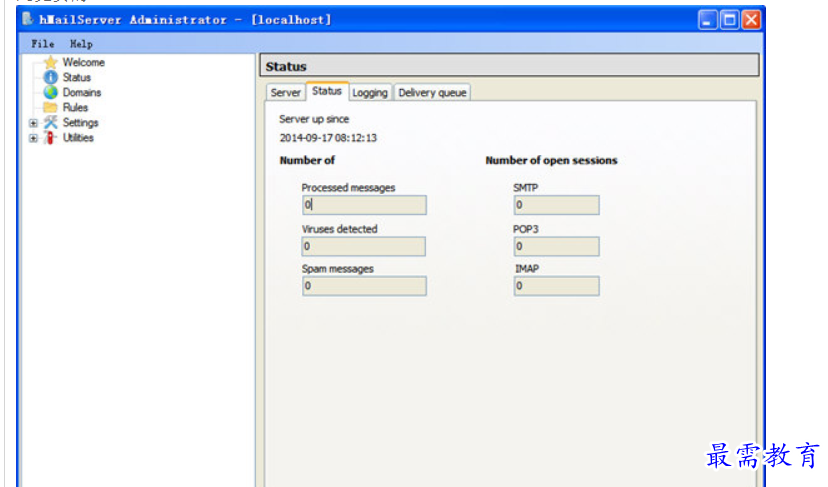Click the SMTP sessions field
The width and height of the screenshot is (828, 487).
click(557, 205)
